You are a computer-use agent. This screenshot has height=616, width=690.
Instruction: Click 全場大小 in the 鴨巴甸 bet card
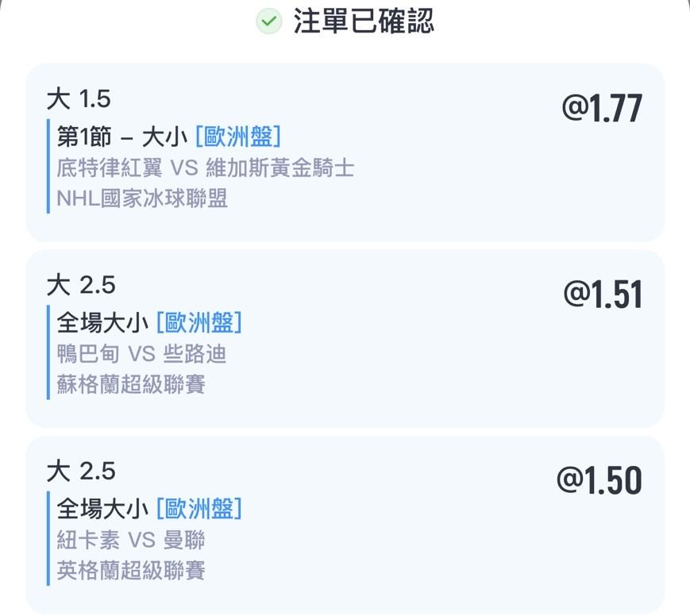coord(102,323)
